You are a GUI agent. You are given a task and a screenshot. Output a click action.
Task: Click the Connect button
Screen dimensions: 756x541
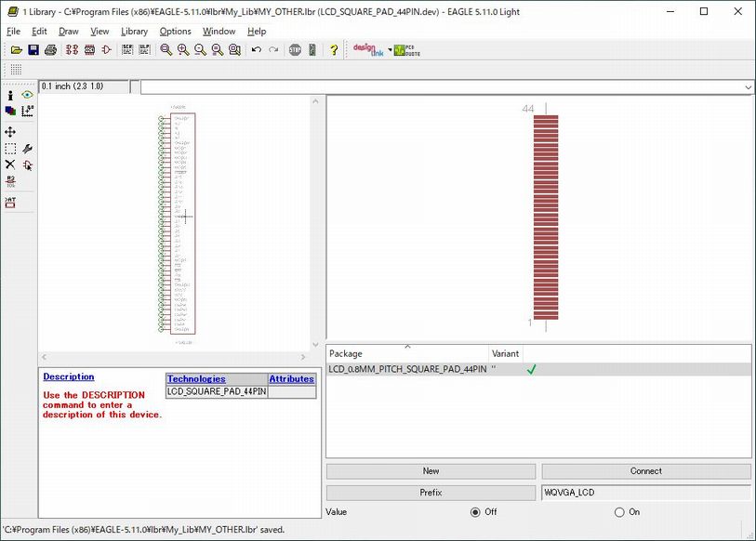[645, 471]
